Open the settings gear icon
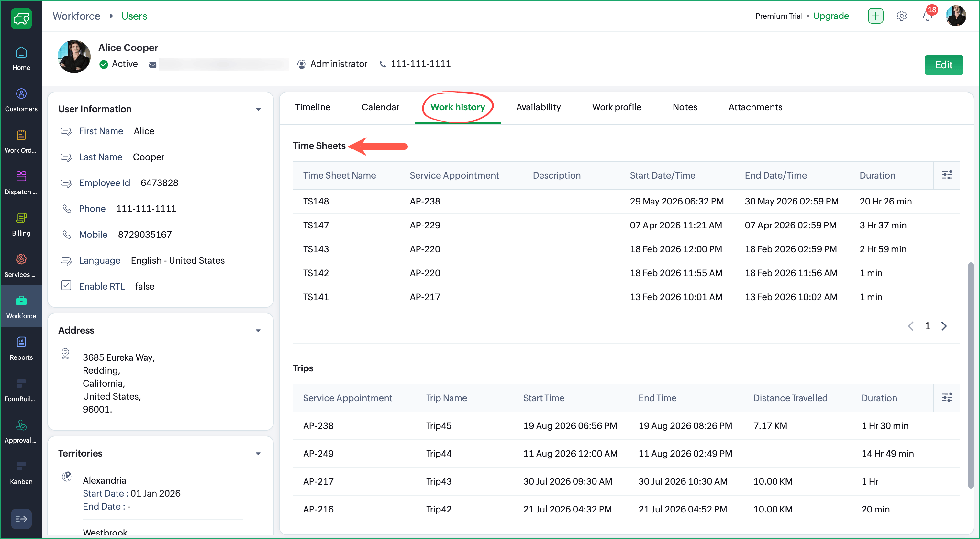Viewport: 980px width, 539px height. [901, 16]
